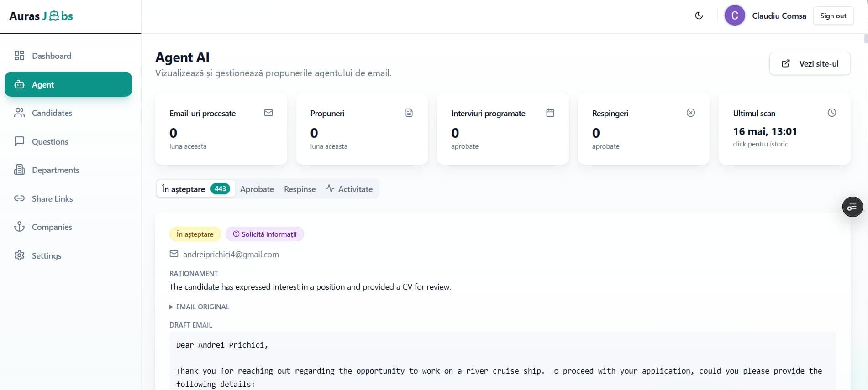Click the Auras Jobs logo

pos(41,16)
